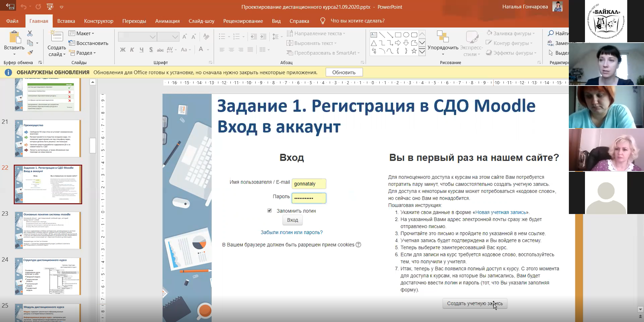Click the Format Painter brush icon
Screen dimensions: 644x322
pyautogui.click(x=30, y=53)
